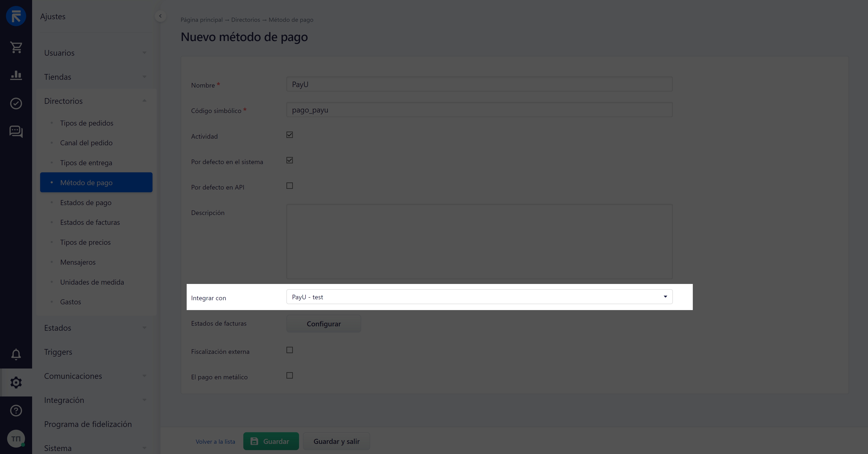The width and height of the screenshot is (868, 454).
Task: Select Método de pago menu item
Action: click(x=96, y=183)
